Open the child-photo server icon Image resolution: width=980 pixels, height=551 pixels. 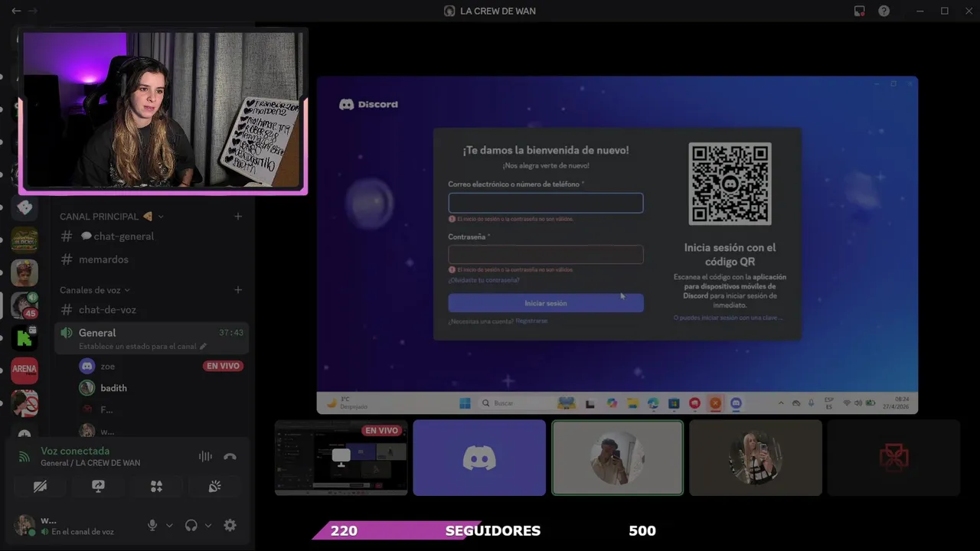pos(24,272)
